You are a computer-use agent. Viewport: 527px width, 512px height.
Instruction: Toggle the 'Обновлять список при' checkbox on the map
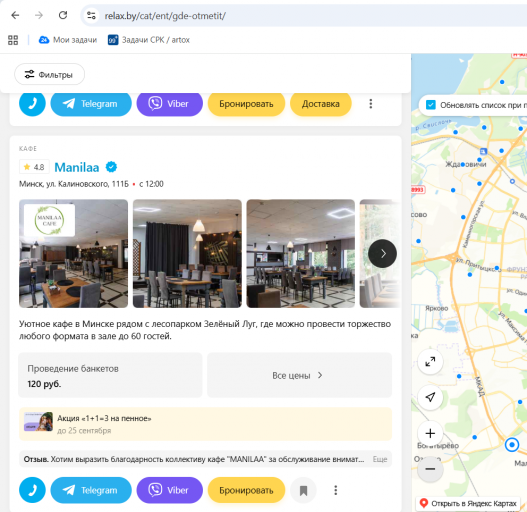coord(431,105)
